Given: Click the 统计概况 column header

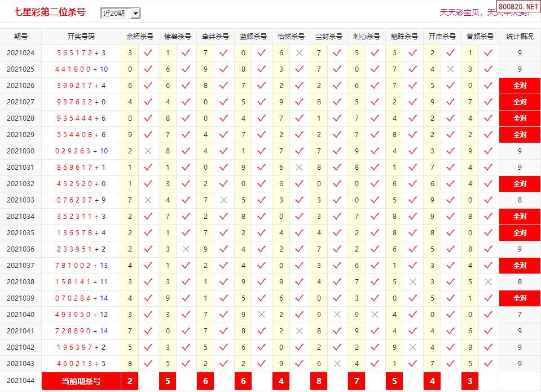Looking at the screenshot, I should (520, 37).
